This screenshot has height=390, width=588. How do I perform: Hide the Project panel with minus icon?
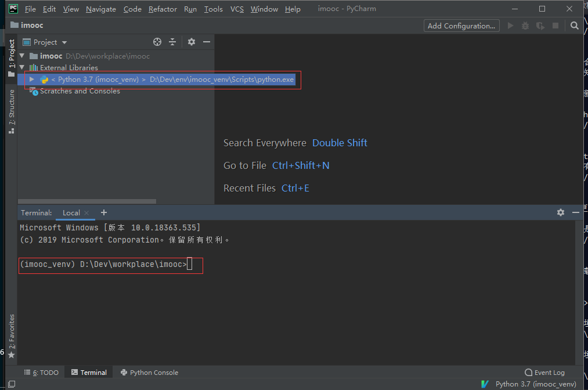[x=206, y=42]
